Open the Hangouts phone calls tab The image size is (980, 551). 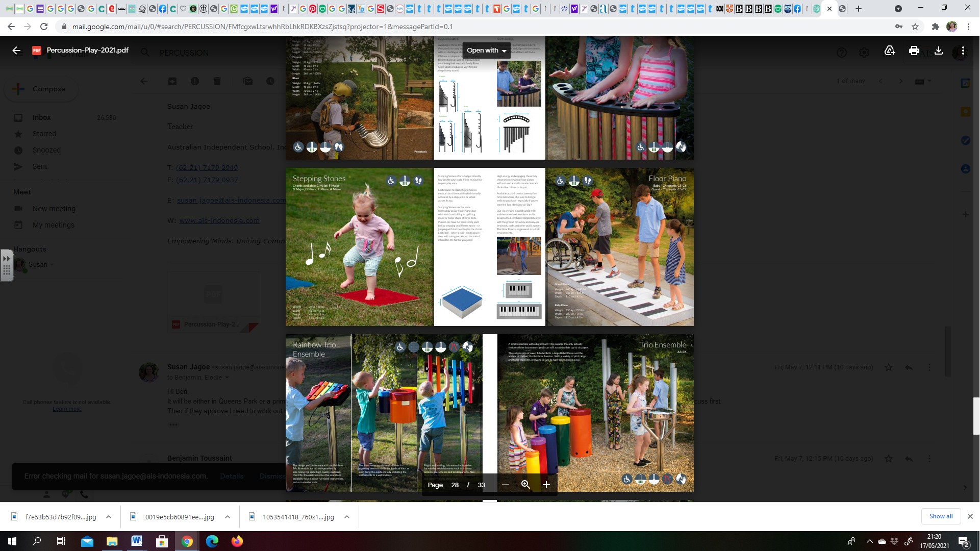(x=84, y=494)
